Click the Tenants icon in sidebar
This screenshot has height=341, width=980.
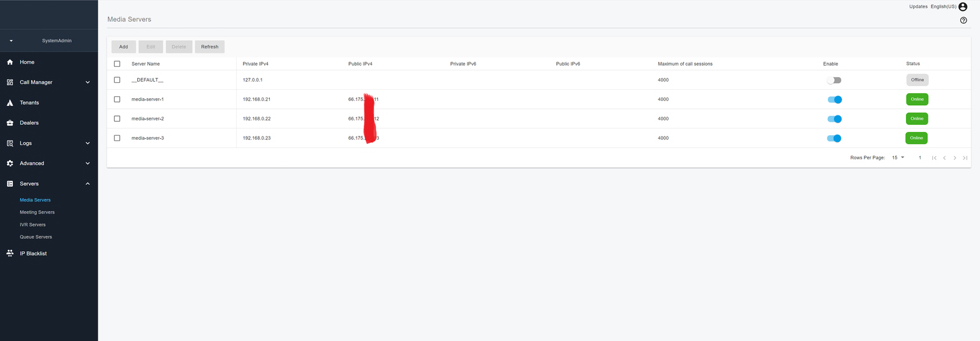pos(10,103)
